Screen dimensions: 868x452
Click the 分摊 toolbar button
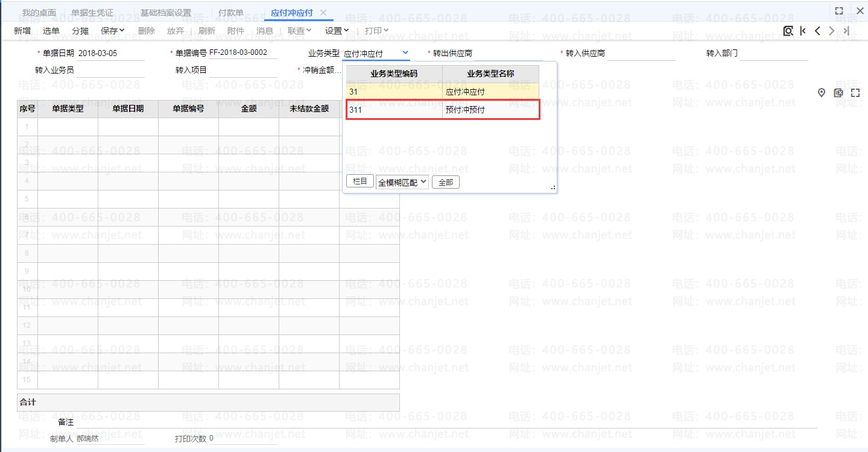tap(80, 31)
